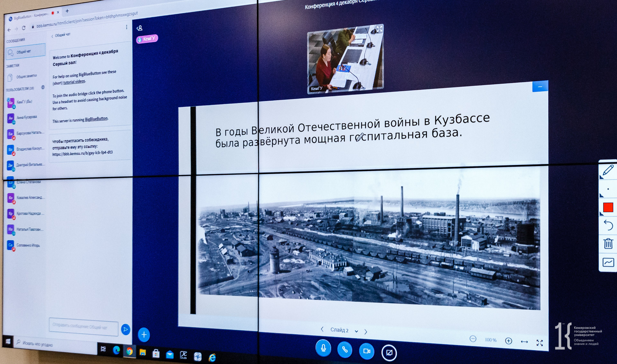Click the КемГУ talking indicator badge
Image resolution: width=617 pixels, height=364 pixels.
pos(147,39)
